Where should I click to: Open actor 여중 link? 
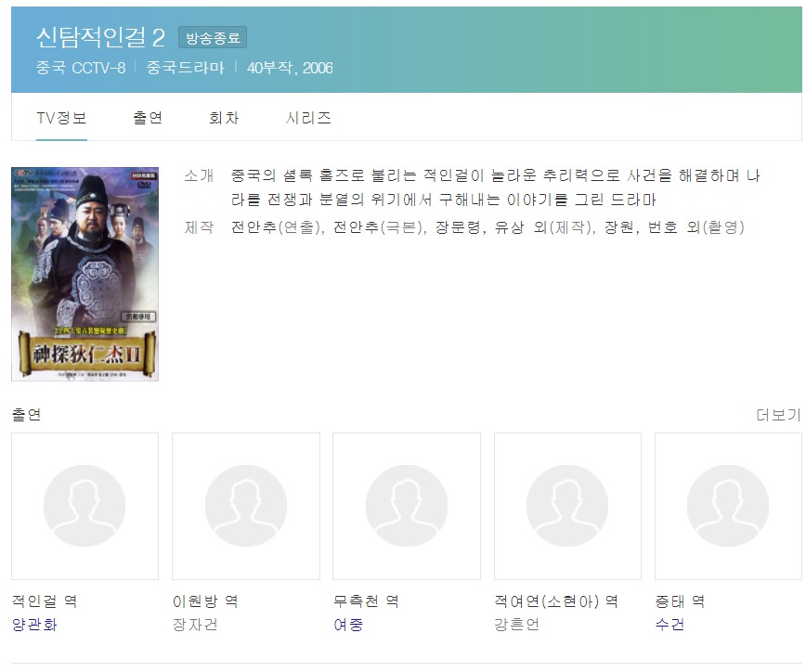(x=348, y=625)
